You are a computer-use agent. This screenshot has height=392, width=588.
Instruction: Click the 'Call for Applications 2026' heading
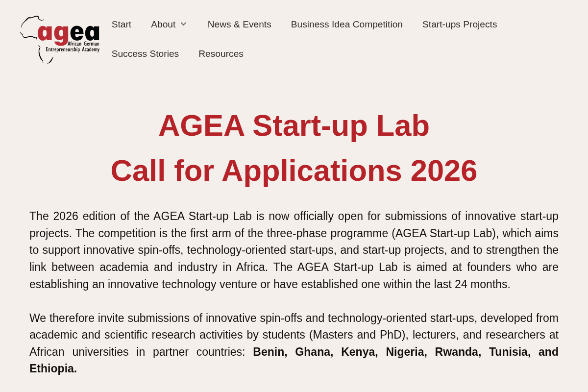(x=294, y=171)
